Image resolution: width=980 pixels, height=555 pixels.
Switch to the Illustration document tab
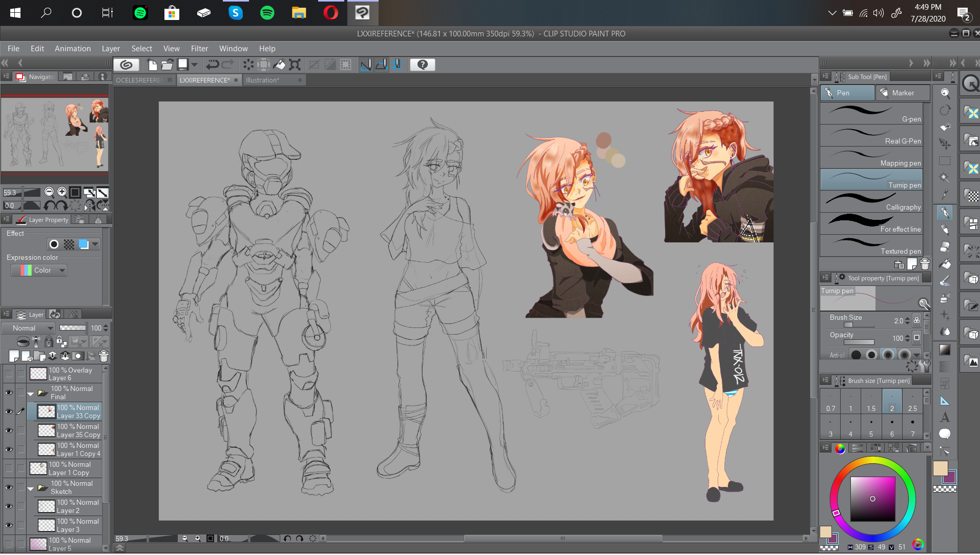(262, 80)
